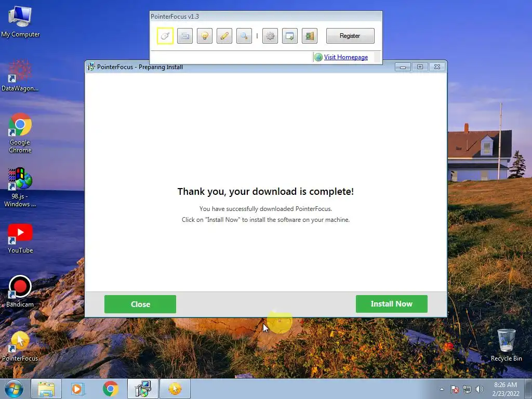Select the YouTube desktop shortcut
The image size is (532, 399).
point(20,238)
